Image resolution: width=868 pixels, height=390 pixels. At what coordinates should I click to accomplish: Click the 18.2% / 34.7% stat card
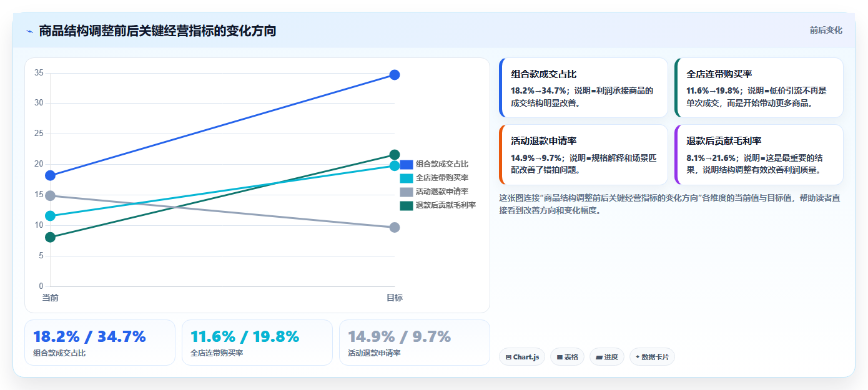tap(100, 343)
